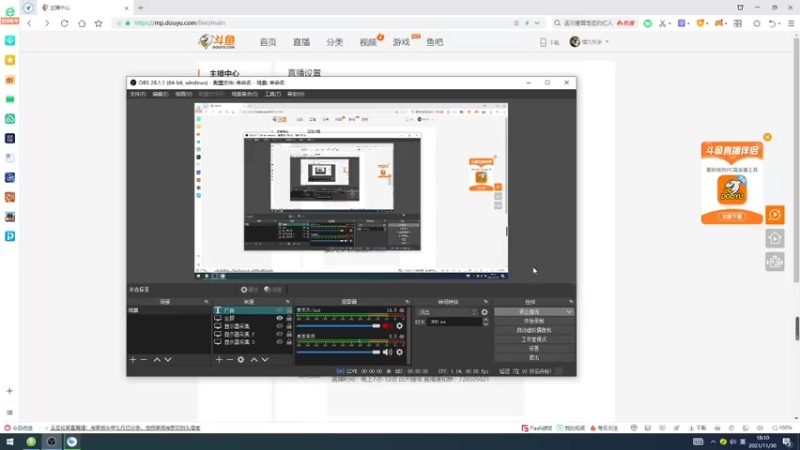Toggle lock on the 全屏 source
The width and height of the screenshot is (800, 450).
[x=289, y=318]
